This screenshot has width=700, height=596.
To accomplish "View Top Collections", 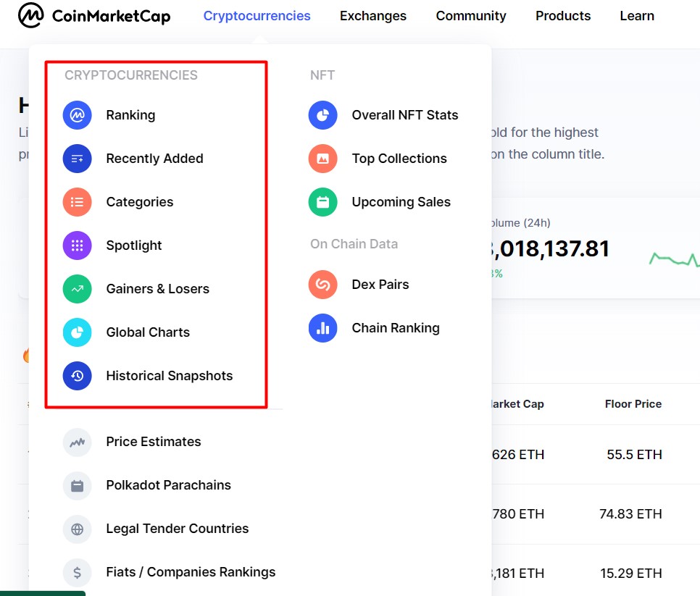I will pos(399,159).
